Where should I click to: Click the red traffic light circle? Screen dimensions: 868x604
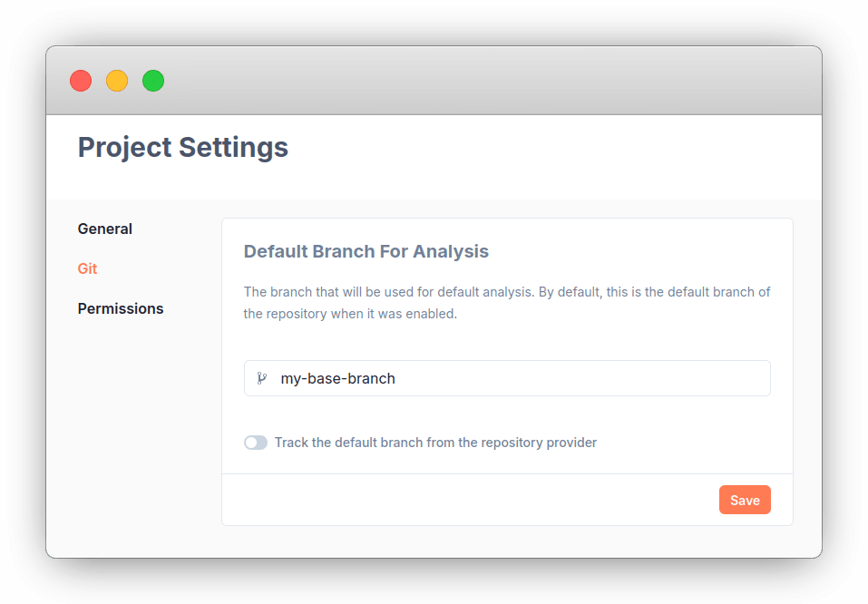pyautogui.click(x=80, y=81)
